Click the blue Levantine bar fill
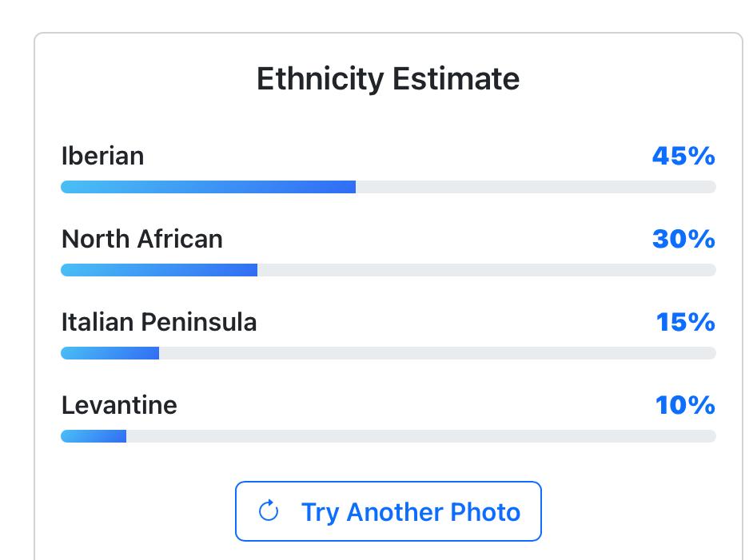The height and width of the screenshot is (560, 753). pyautogui.click(x=94, y=436)
